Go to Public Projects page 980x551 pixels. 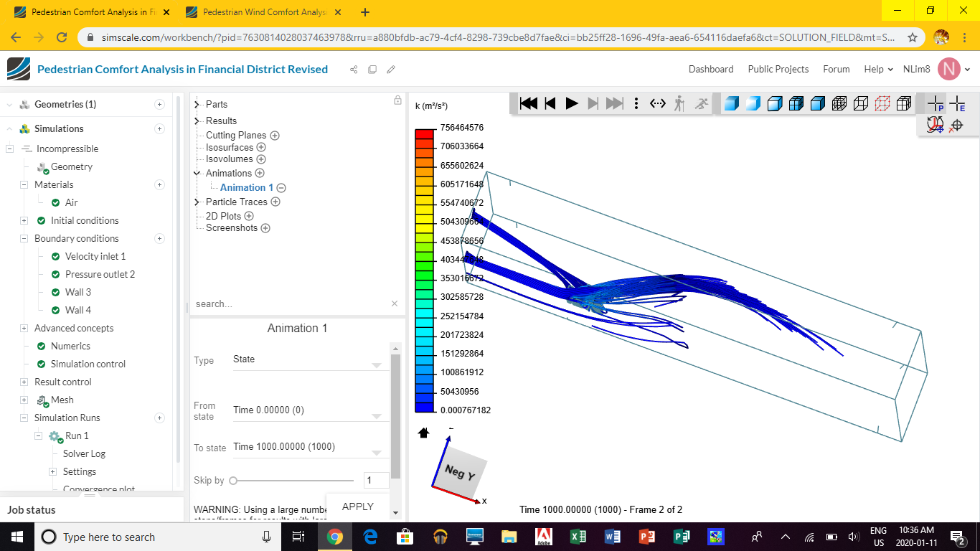(x=778, y=70)
